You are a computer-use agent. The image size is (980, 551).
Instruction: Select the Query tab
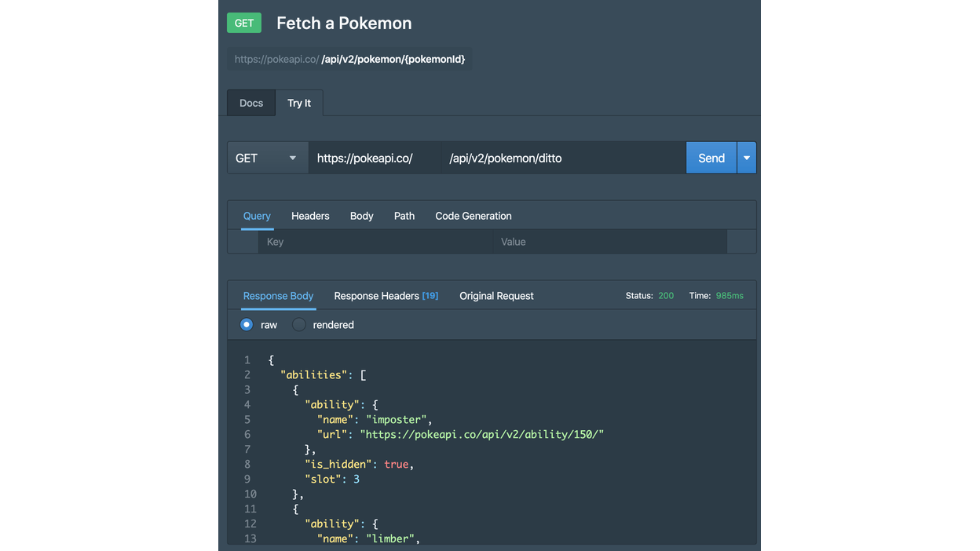coord(257,216)
